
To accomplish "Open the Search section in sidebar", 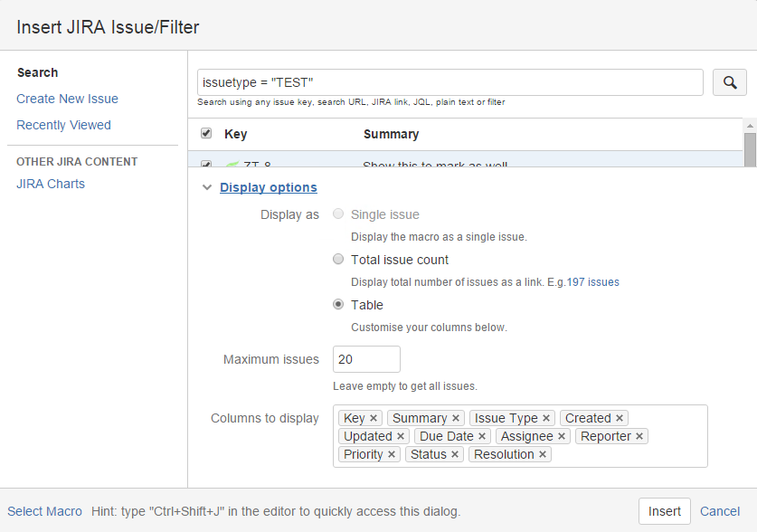I will [x=38, y=72].
